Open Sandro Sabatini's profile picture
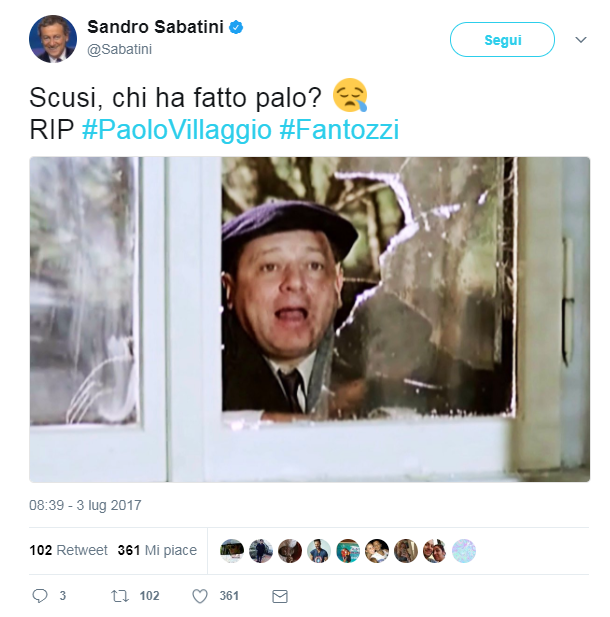The width and height of the screenshot is (610, 617). (x=53, y=39)
